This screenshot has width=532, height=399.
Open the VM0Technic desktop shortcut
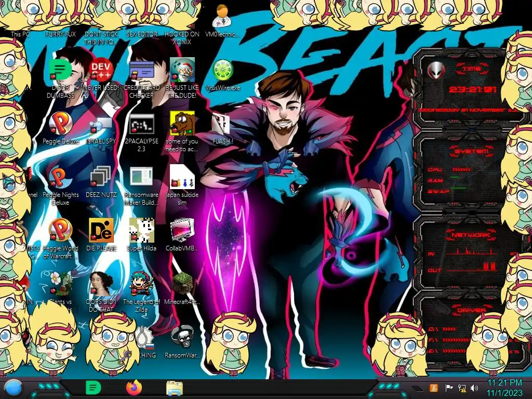pos(222,17)
